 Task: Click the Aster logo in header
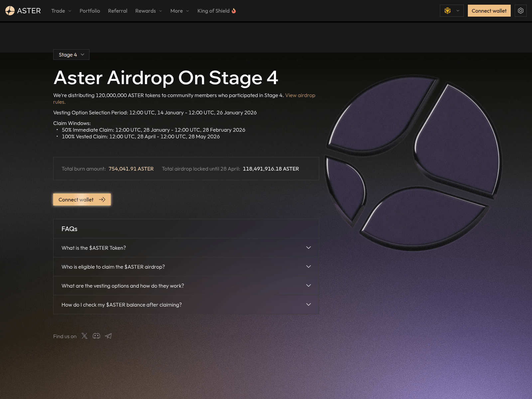(x=23, y=11)
